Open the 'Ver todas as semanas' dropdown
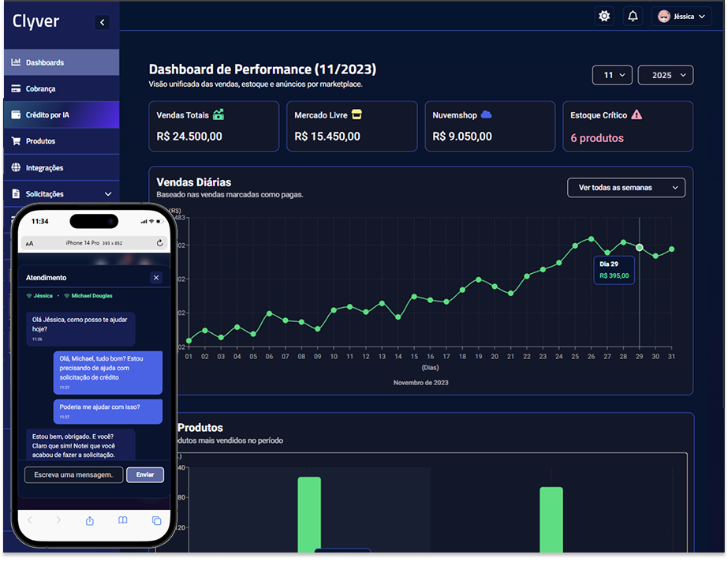The width and height of the screenshot is (728, 562). pyautogui.click(x=626, y=188)
